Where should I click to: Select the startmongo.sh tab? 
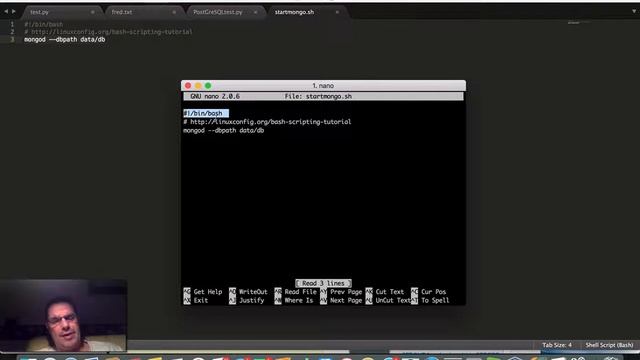[306, 12]
